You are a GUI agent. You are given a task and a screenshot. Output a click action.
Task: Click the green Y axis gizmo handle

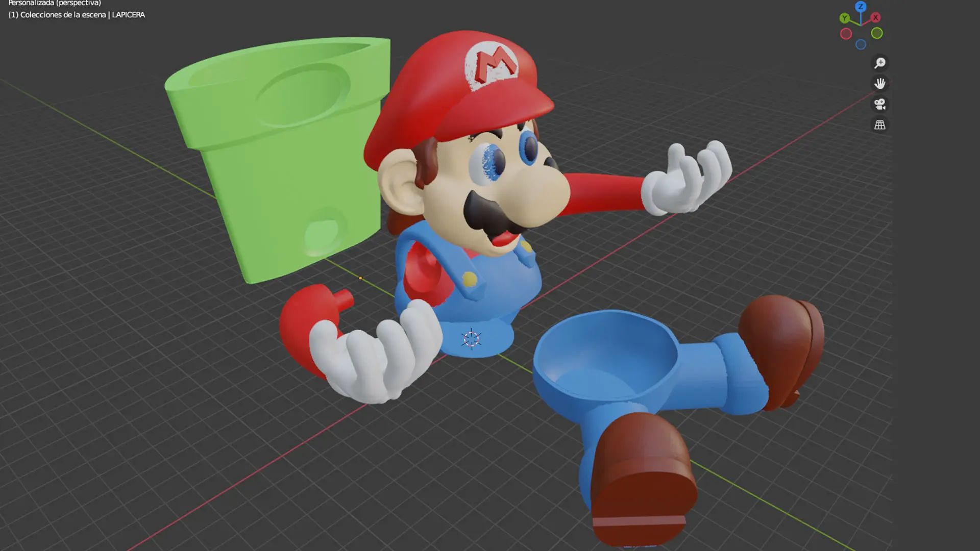[x=845, y=18]
